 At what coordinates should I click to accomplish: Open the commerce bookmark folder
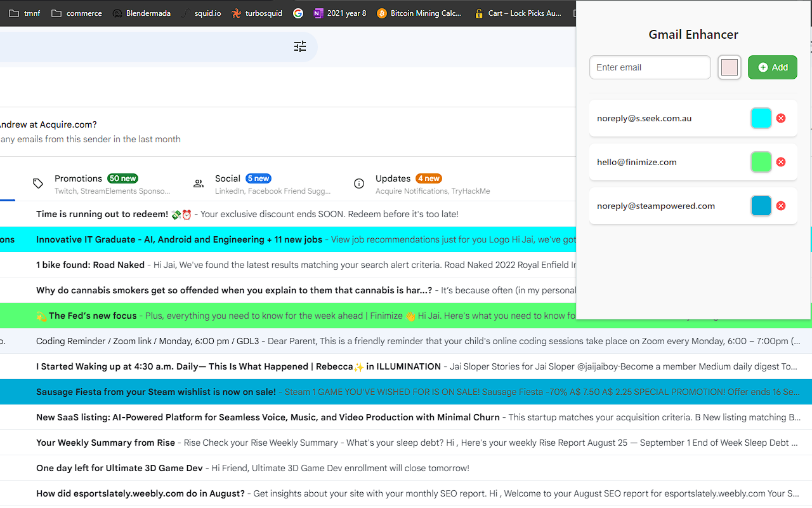[x=77, y=13]
